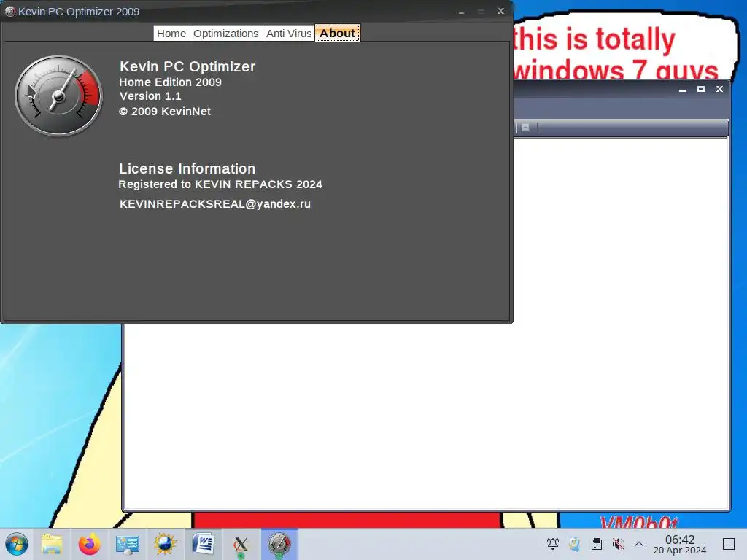747x560 pixels.
Task: Open notifications bell in system tray
Action: coord(553,544)
